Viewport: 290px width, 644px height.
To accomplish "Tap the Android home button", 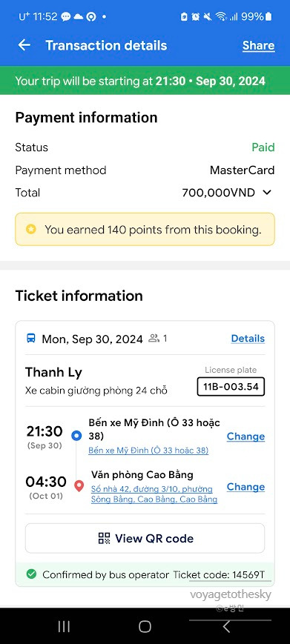I will pyautogui.click(x=145, y=626).
